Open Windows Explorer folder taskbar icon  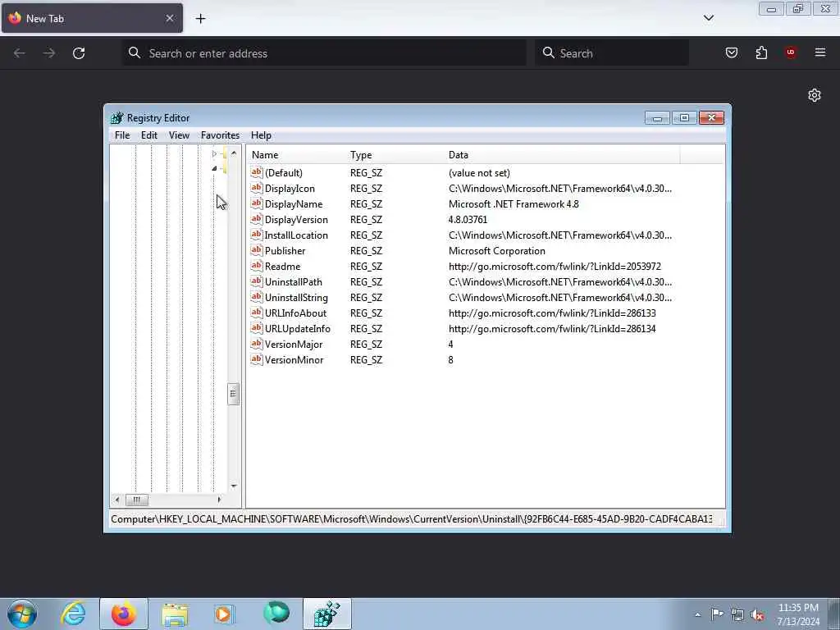coord(175,614)
